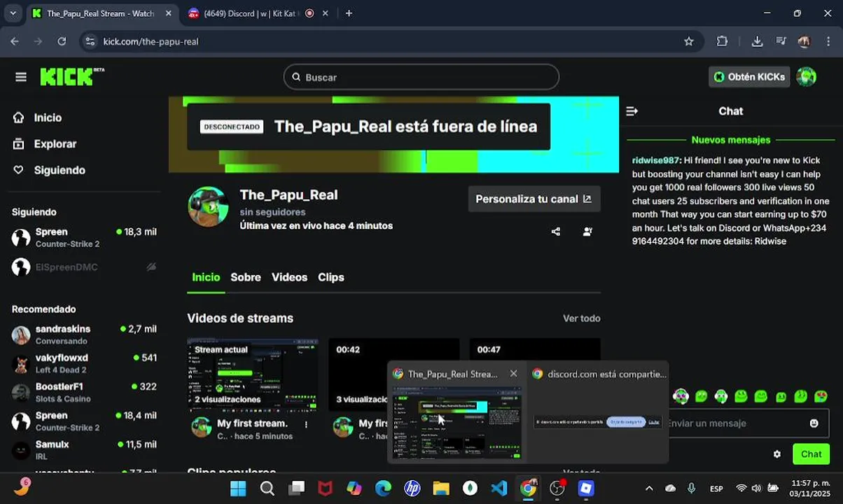Click the user-add icon beside share
The image size is (843, 504).
587,232
